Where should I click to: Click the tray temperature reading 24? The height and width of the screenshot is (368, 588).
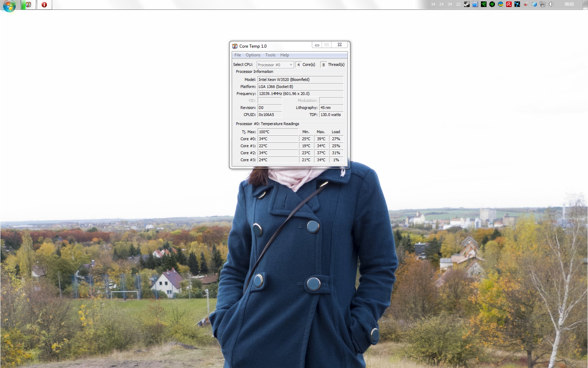click(x=441, y=4)
